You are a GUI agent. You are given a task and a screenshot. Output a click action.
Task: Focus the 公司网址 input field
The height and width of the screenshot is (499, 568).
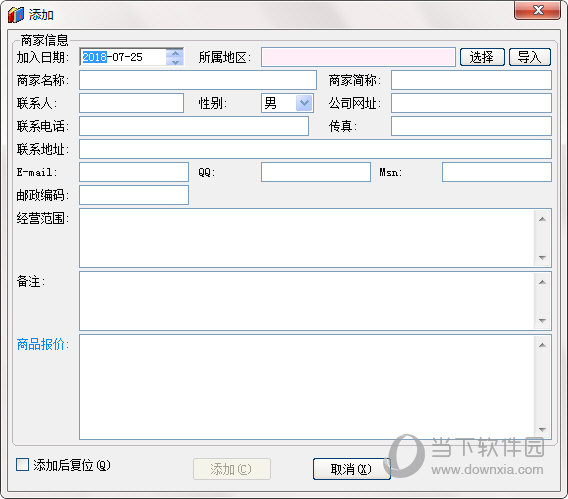pyautogui.click(x=471, y=103)
